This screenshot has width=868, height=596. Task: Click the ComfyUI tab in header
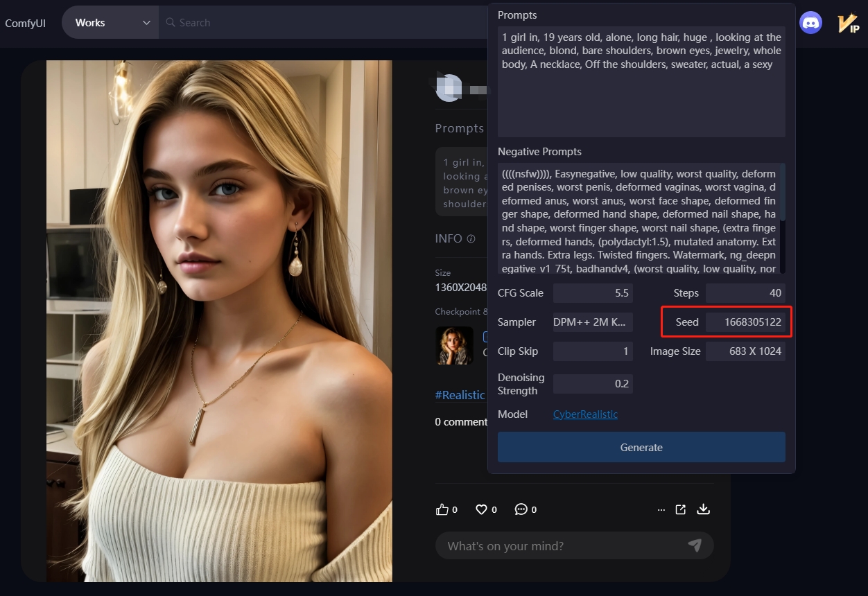26,23
